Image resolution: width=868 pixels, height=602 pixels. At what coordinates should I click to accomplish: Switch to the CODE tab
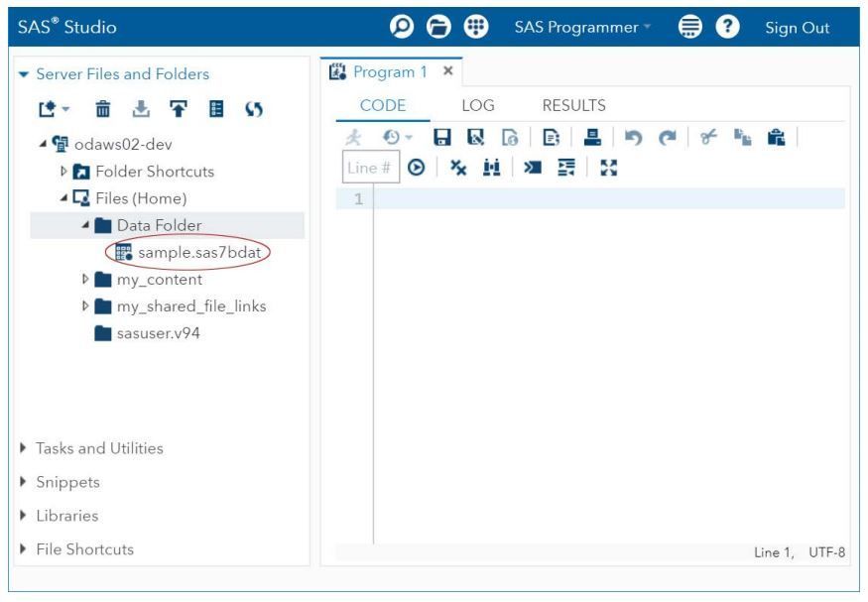[383, 105]
